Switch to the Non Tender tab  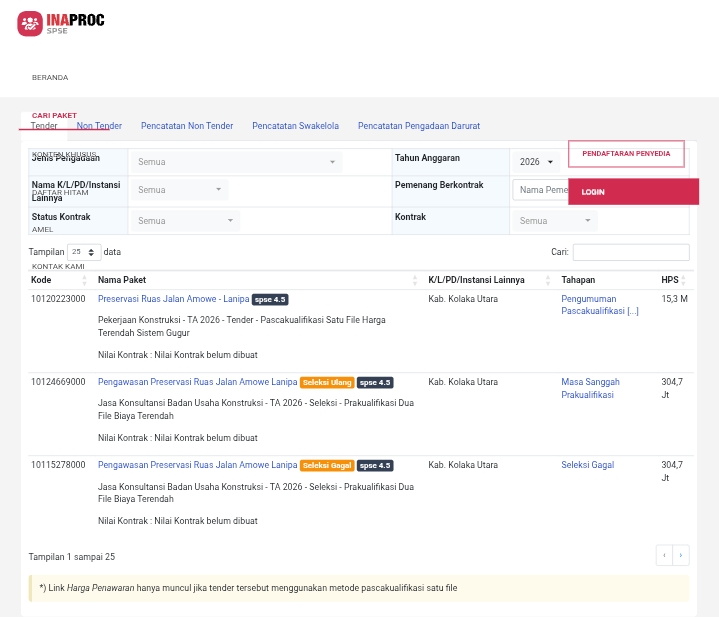[99, 126]
